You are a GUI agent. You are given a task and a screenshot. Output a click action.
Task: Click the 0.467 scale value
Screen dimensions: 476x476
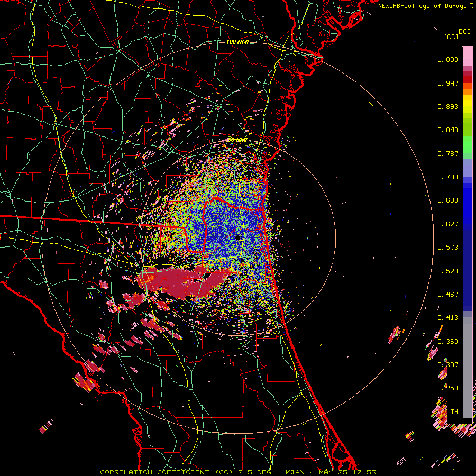tap(448, 295)
